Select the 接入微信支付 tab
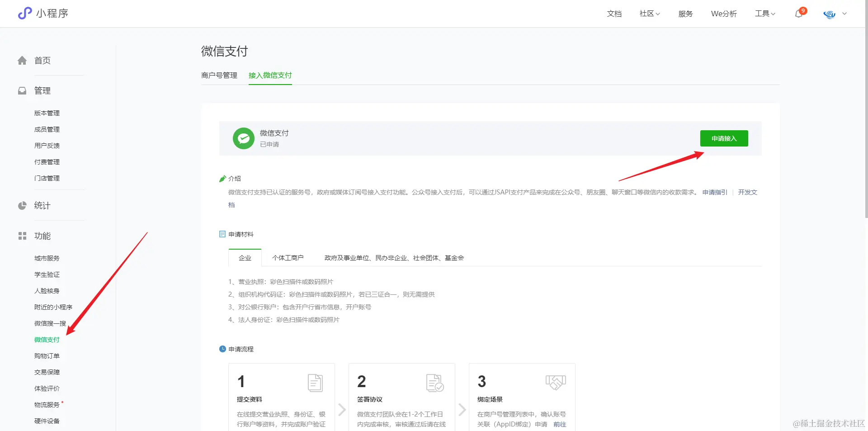 point(270,76)
